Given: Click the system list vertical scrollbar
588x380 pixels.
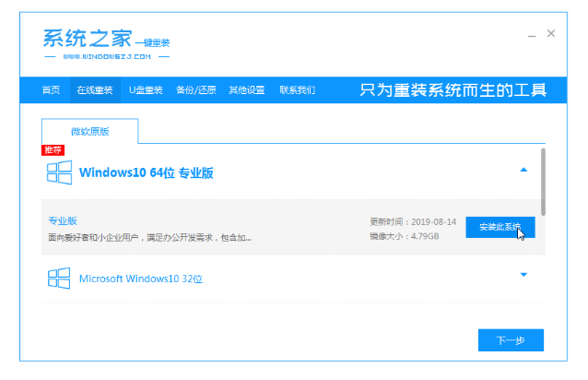Looking at the screenshot, I should pyautogui.click(x=543, y=180).
